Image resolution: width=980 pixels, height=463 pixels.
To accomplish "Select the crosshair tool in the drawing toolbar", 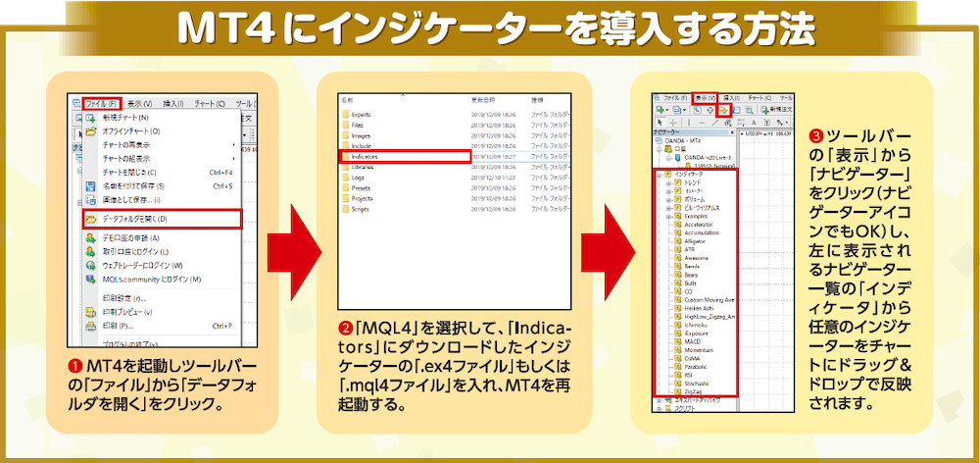I will (671, 123).
